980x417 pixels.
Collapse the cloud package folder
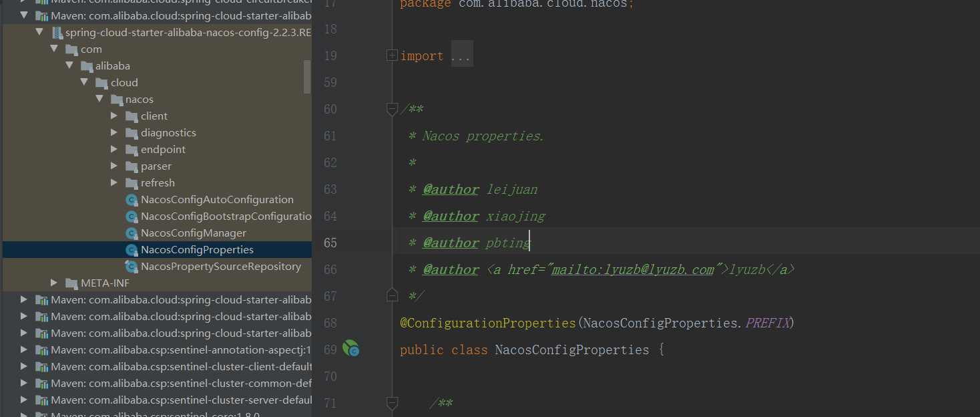[x=84, y=83]
